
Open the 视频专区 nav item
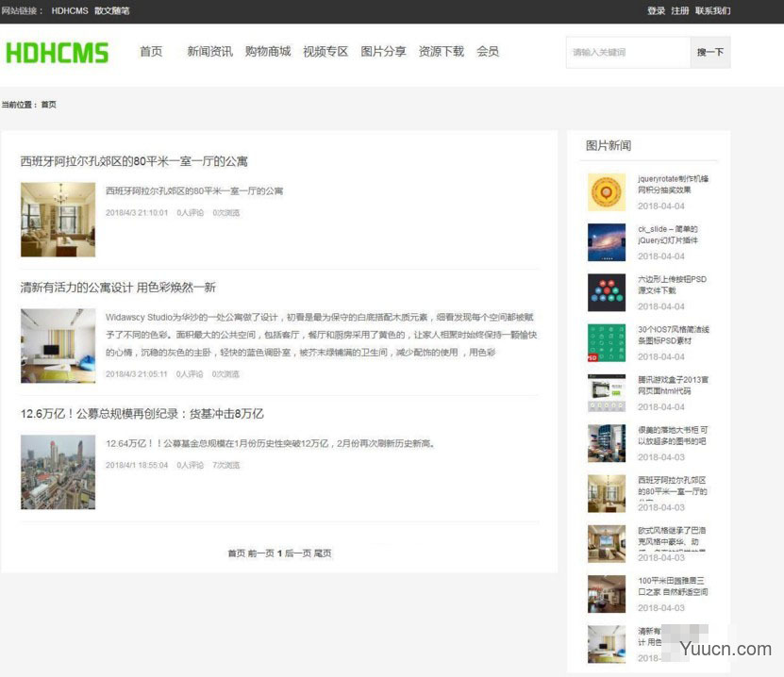click(325, 52)
